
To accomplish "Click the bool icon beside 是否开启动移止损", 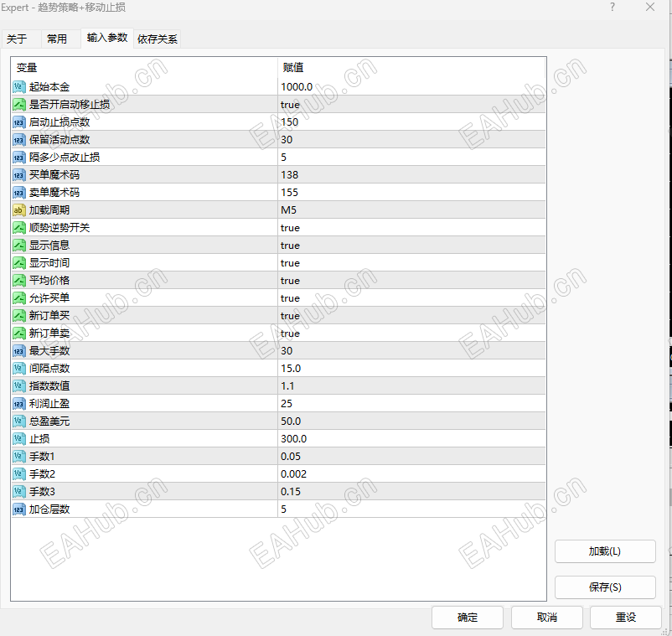I will (x=19, y=105).
